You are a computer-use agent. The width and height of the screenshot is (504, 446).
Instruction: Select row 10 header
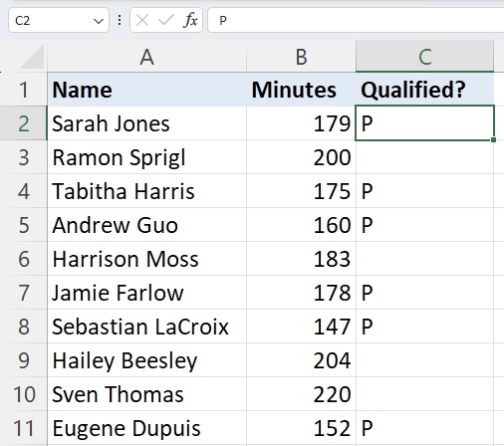coord(24,394)
